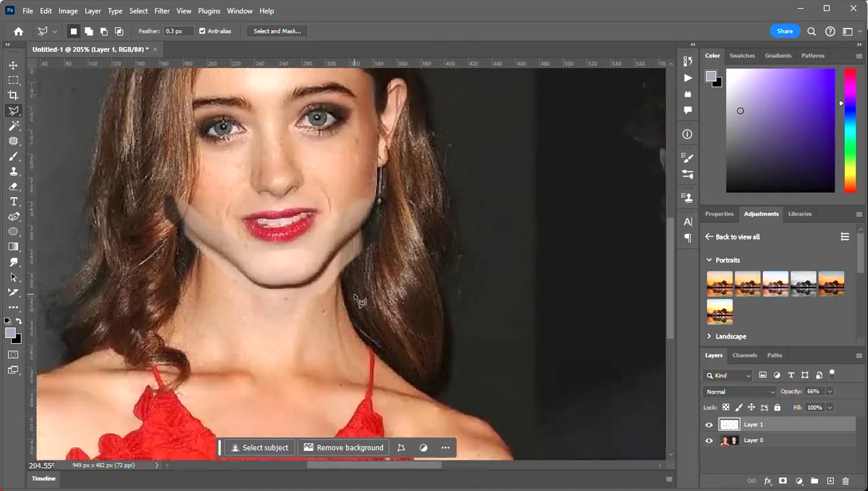Open the Filter menu
This screenshot has height=491, width=868.
(162, 11)
